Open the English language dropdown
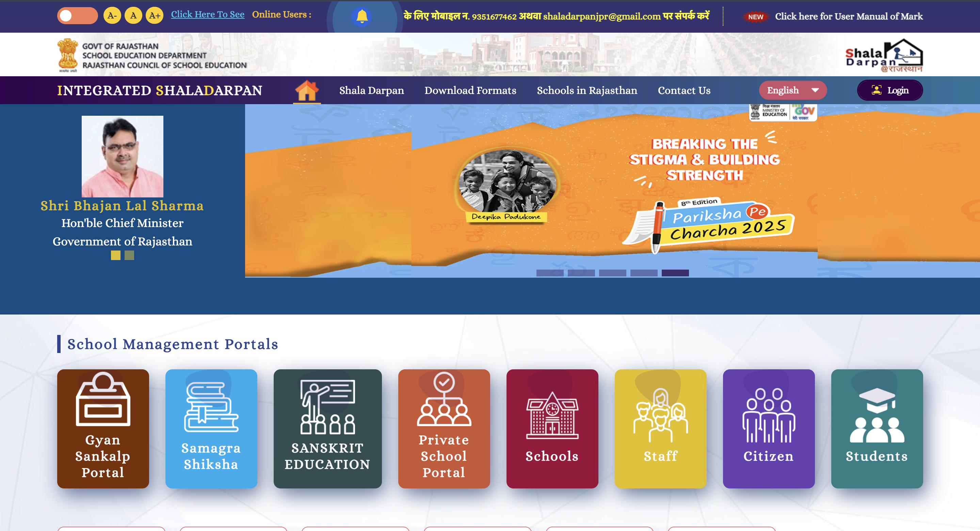 (792, 90)
